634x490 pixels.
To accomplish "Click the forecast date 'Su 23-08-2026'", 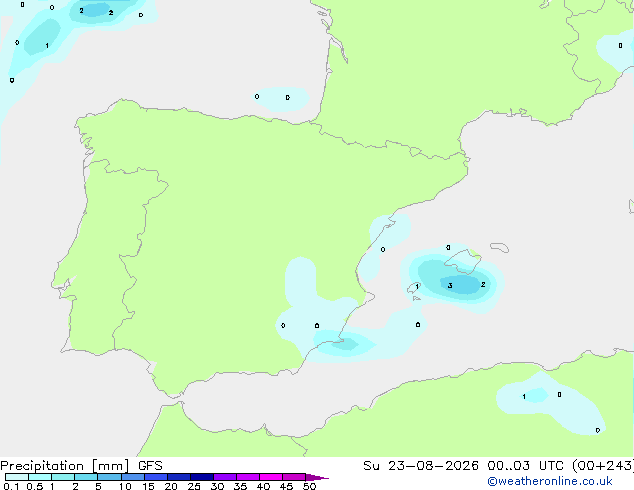I will coord(421,466).
